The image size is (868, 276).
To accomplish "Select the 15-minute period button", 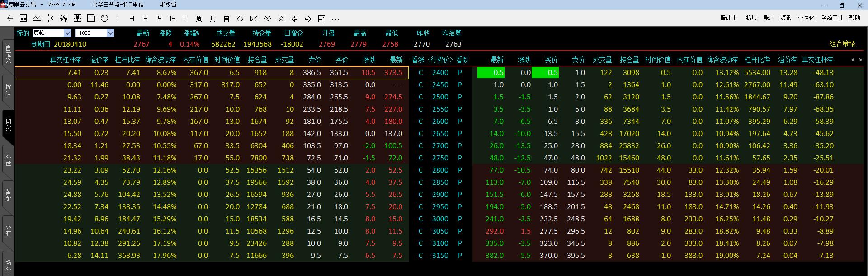I will (159, 19).
